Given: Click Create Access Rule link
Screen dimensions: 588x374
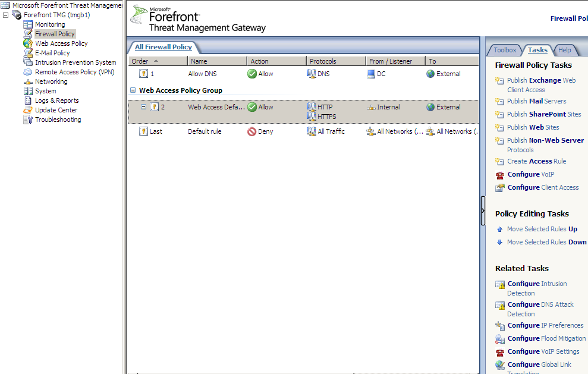Looking at the screenshot, I should click(536, 161).
